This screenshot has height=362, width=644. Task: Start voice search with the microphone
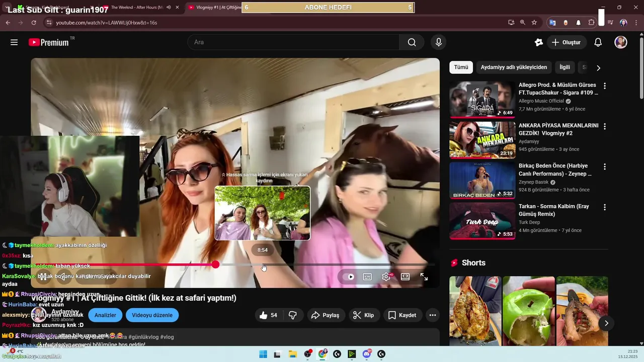439,42
